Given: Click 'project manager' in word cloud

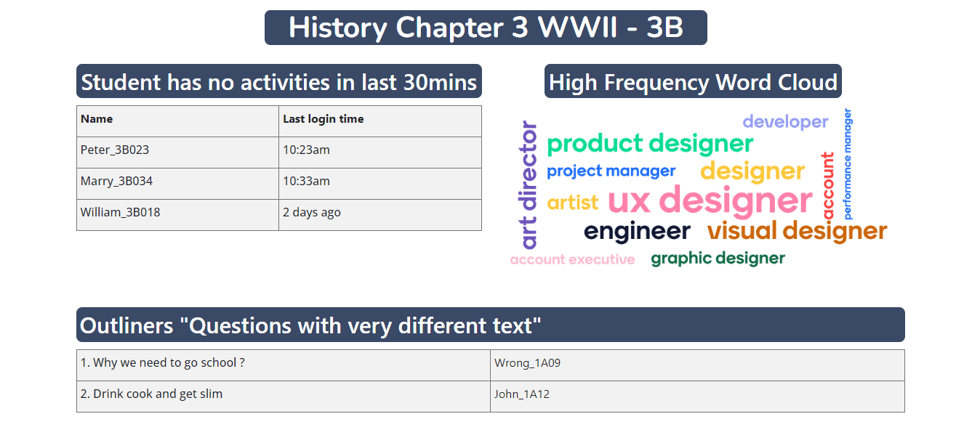Looking at the screenshot, I should click(611, 171).
